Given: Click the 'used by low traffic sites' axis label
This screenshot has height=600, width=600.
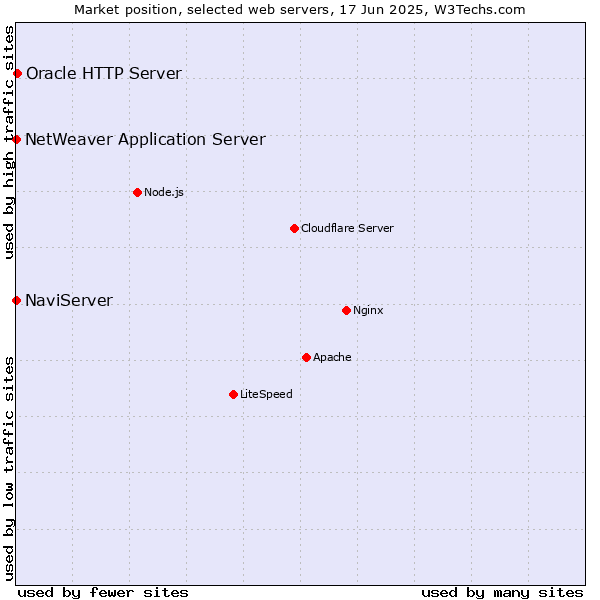Looking at the screenshot, I should 8,469.
